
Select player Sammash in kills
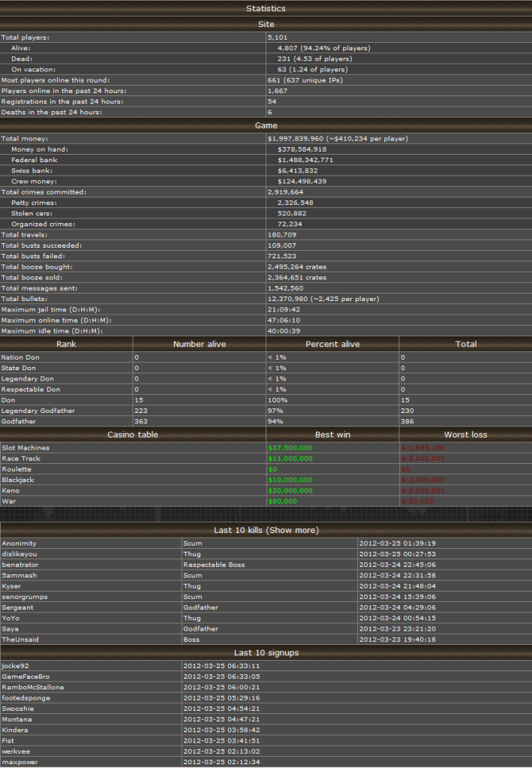click(19, 576)
